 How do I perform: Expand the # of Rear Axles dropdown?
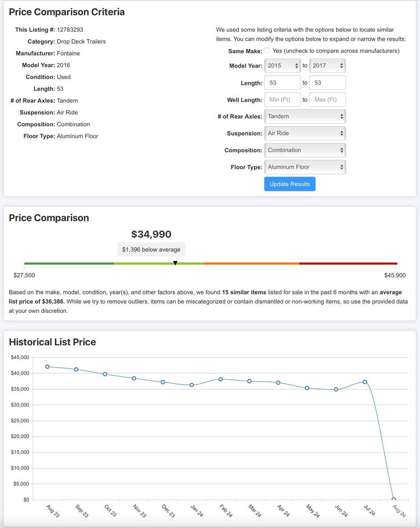pos(305,117)
